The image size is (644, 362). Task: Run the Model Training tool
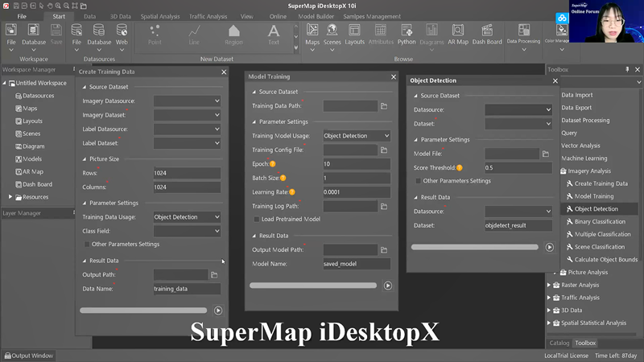(x=388, y=286)
